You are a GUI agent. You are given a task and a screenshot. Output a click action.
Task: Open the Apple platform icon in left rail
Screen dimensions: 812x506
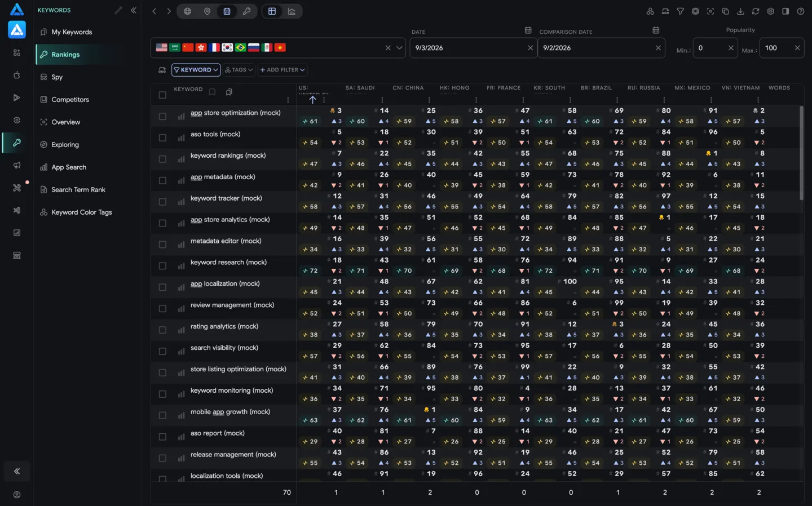(x=17, y=75)
